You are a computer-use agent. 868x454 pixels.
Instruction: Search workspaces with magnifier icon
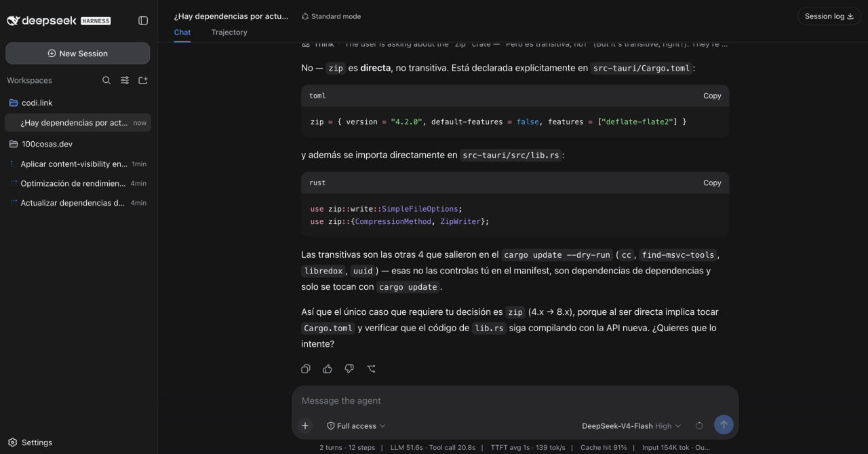pyautogui.click(x=106, y=80)
